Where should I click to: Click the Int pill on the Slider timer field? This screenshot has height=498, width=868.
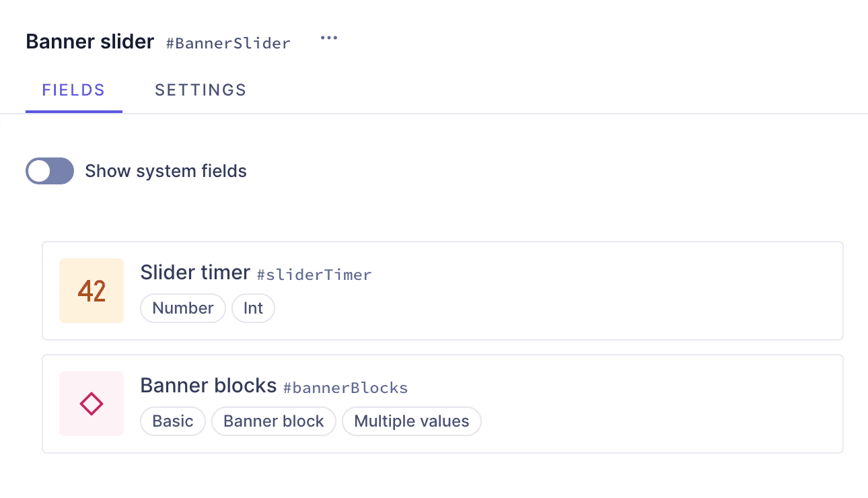[x=253, y=308]
